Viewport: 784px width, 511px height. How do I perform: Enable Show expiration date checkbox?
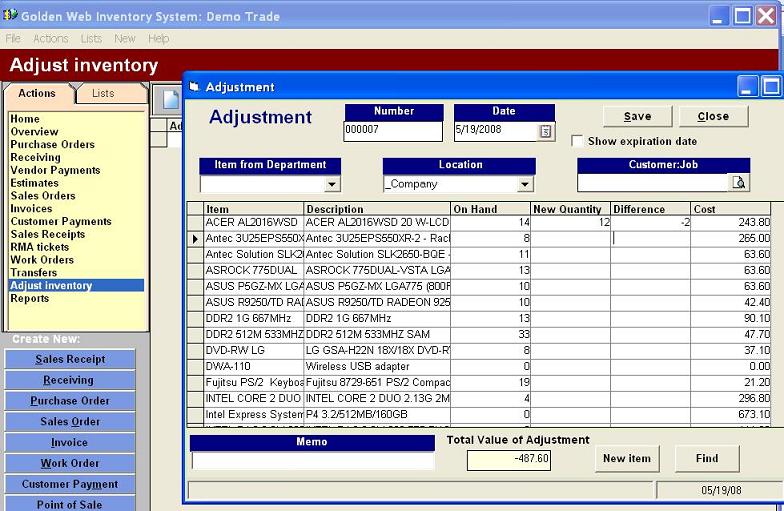tap(577, 141)
